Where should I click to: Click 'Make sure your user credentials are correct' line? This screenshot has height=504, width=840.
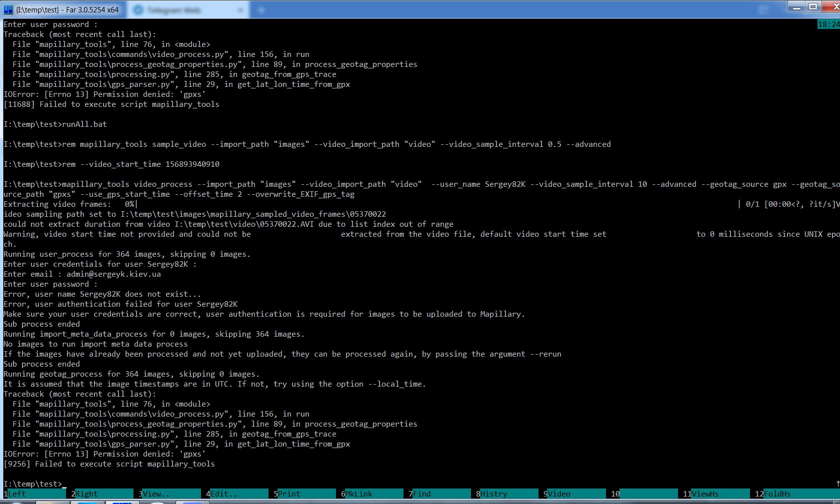264,314
